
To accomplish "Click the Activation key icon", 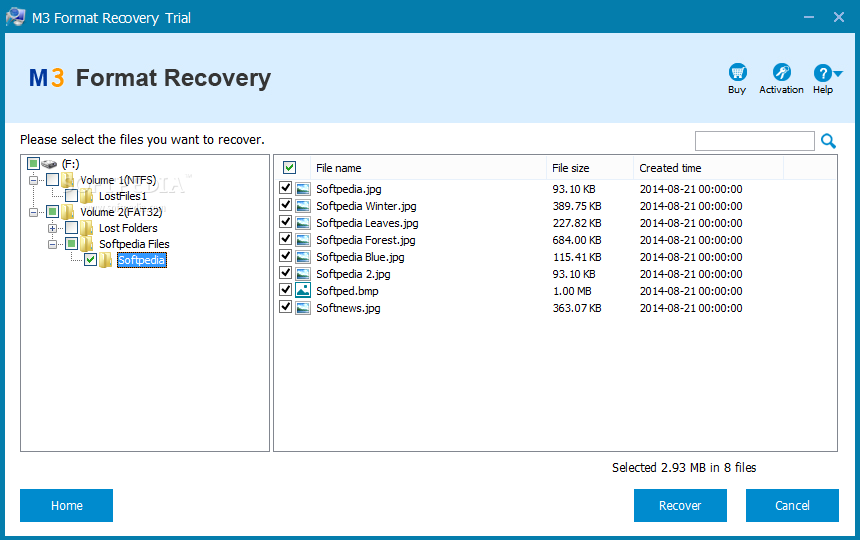I will 781,72.
